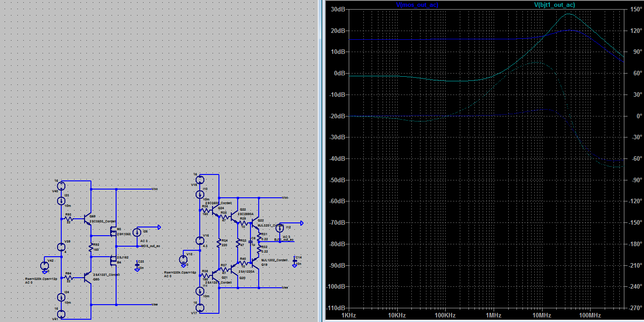Click the 10MHz frequency axis label
644x322 pixels.
[542, 315]
